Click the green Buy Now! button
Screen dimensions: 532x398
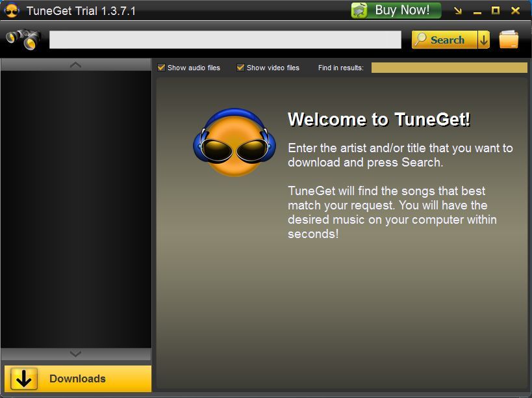point(396,10)
